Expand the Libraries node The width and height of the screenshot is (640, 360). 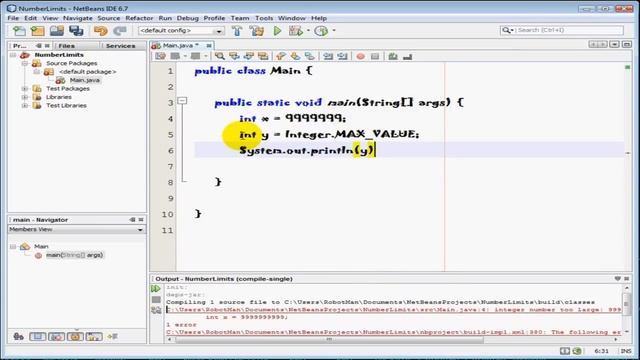point(25,97)
